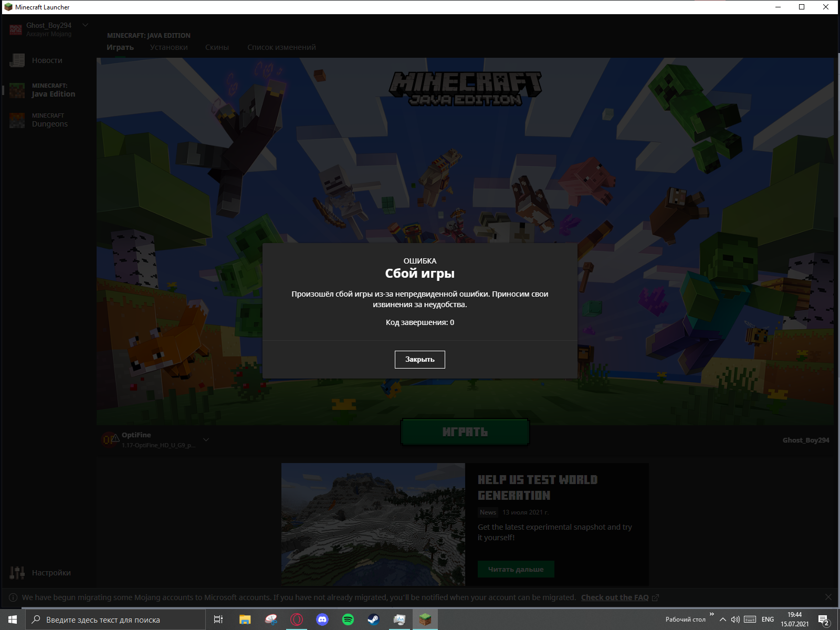Click the Настройки label in sidebar
Viewport: 840px width, 630px height.
(x=51, y=573)
